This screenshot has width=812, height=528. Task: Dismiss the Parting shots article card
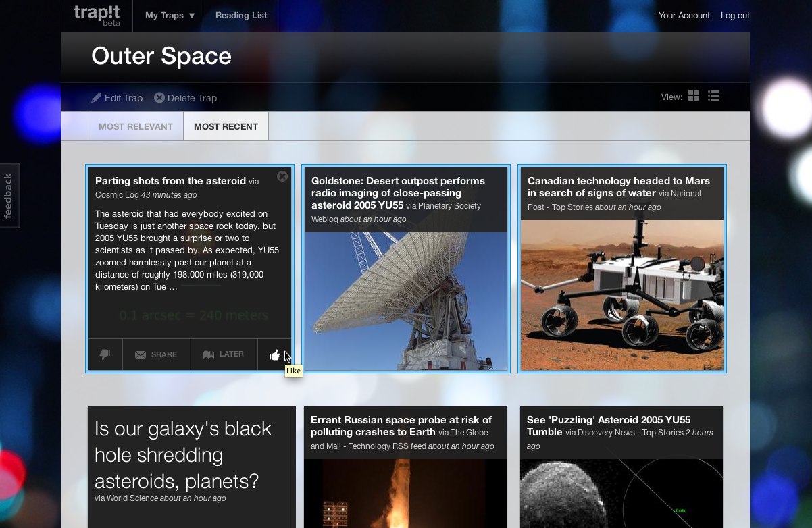pyautogui.click(x=282, y=176)
